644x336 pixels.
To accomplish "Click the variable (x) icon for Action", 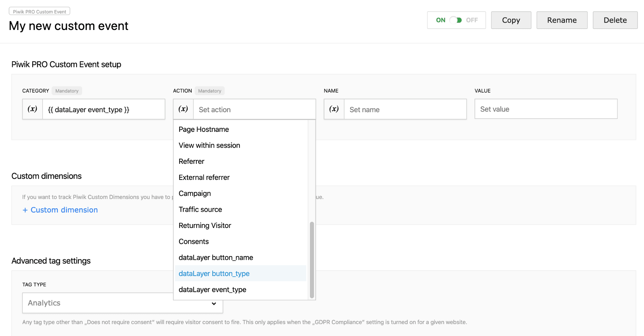I will (x=183, y=109).
